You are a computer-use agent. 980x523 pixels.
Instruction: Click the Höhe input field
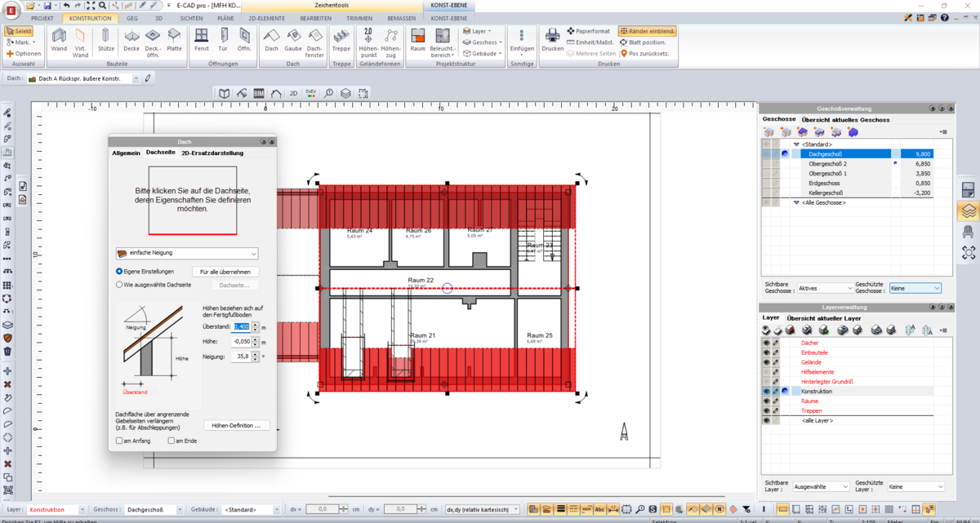tap(241, 342)
